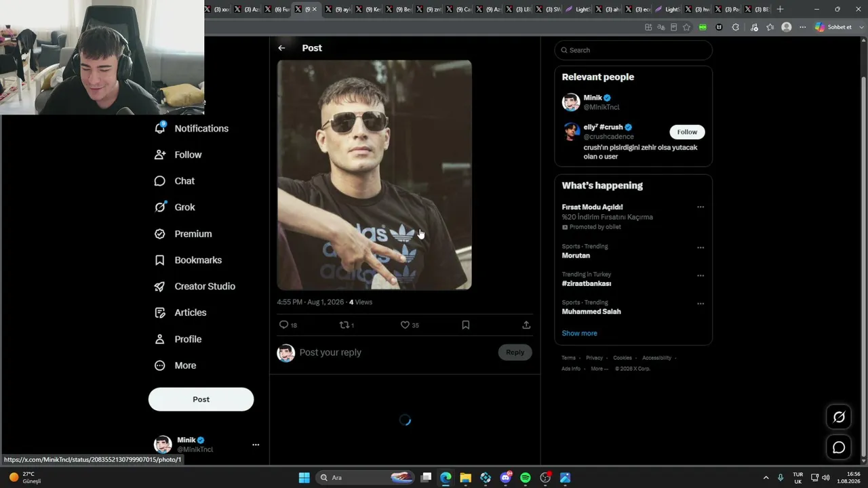Viewport: 868px width, 488px height.
Task: Go to Profile in sidebar
Action: coord(178,339)
